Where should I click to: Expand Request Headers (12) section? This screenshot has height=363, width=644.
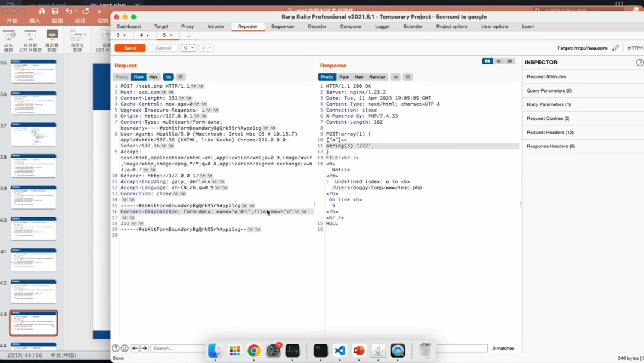[583, 133]
